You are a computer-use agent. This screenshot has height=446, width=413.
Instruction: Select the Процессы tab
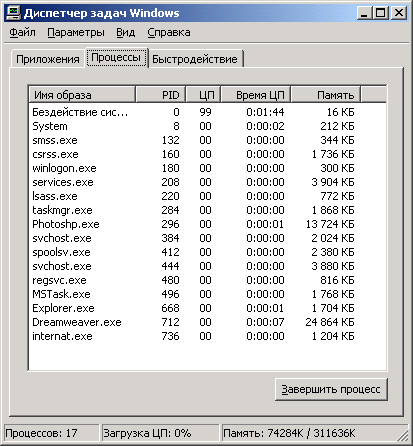coord(116,58)
